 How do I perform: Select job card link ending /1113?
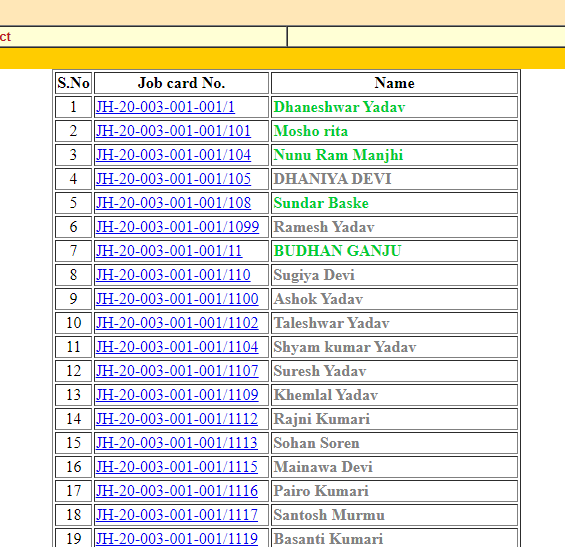[x=177, y=443]
